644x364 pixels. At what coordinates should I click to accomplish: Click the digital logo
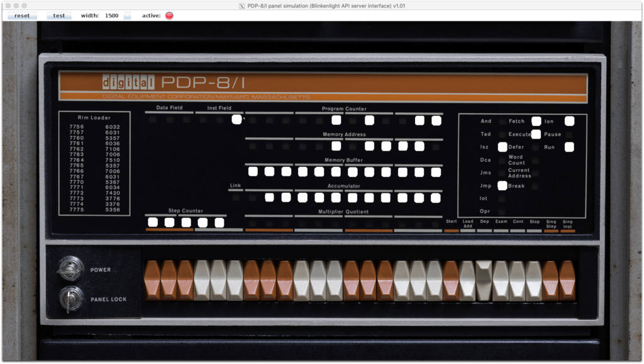coord(128,82)
